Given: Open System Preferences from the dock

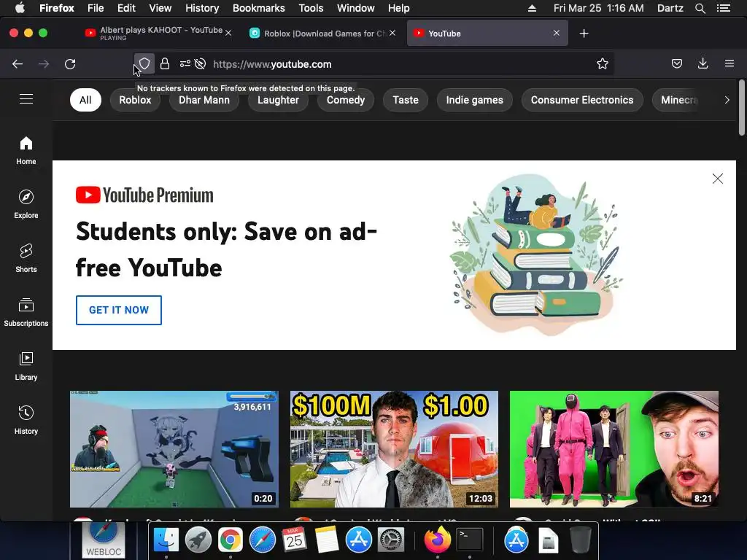Looking at the screenshot, I should click(391, 540).
